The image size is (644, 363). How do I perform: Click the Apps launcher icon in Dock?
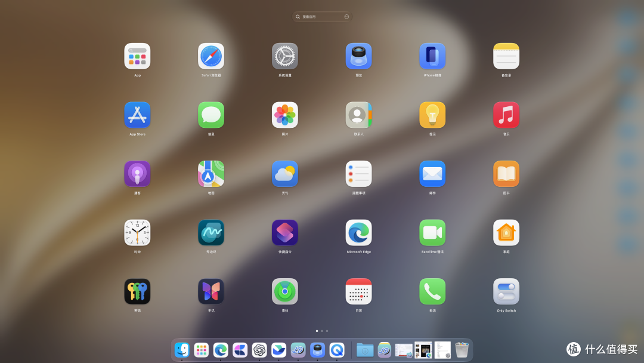[x=202, y=350]
